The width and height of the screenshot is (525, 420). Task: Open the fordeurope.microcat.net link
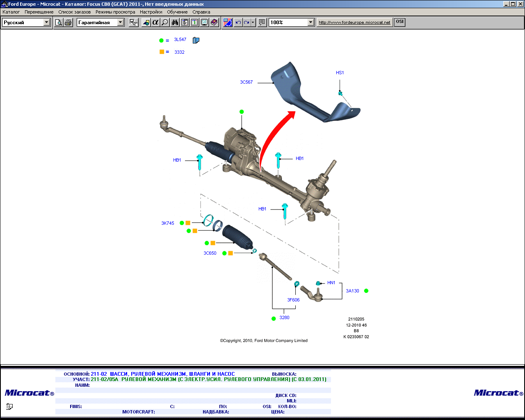point(354,23)
